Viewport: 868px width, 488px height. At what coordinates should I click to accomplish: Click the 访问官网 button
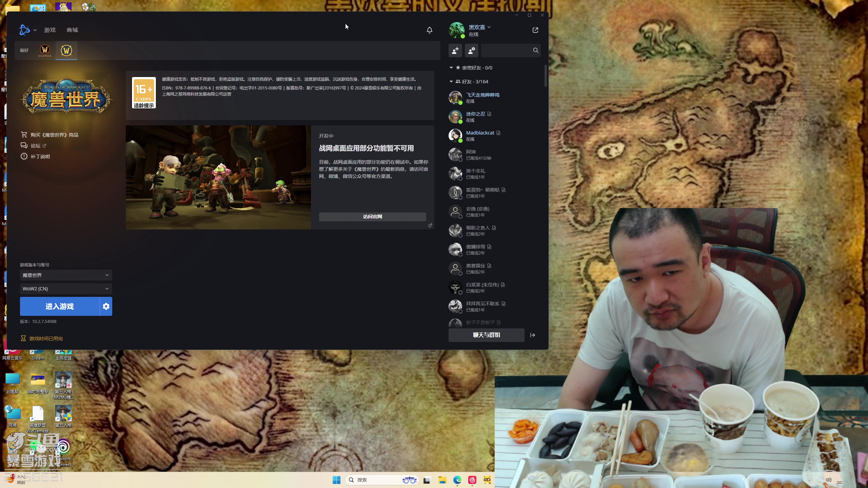pyautogui.click(x=372, y=217)
